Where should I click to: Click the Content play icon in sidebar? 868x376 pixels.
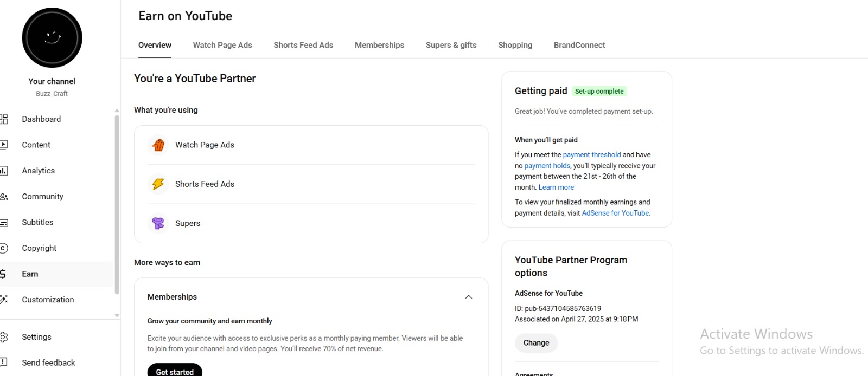[4, 145]
